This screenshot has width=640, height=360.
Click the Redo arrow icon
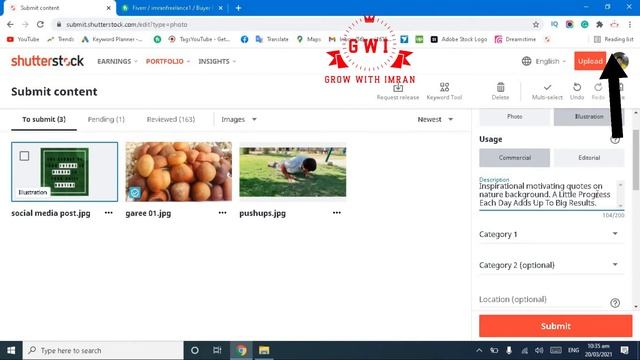[x=598, y=87]
